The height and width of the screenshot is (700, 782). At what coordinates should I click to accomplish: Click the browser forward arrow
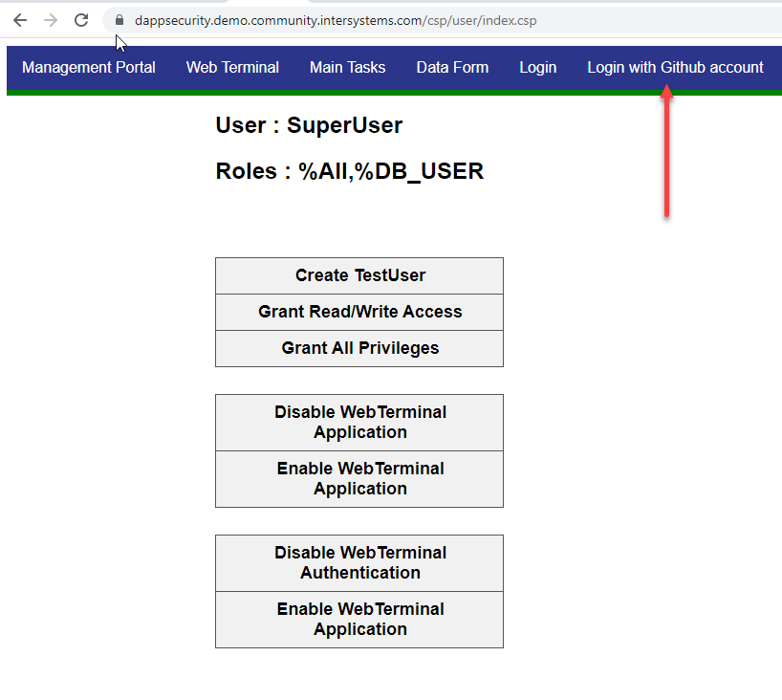51,20
